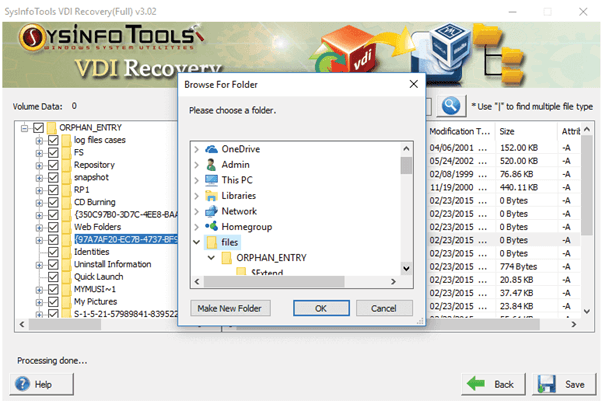Click the dialog folder tree vertical scrollbar thumb
The width and height of the screenshot is (602, 403).
(406, 165)
